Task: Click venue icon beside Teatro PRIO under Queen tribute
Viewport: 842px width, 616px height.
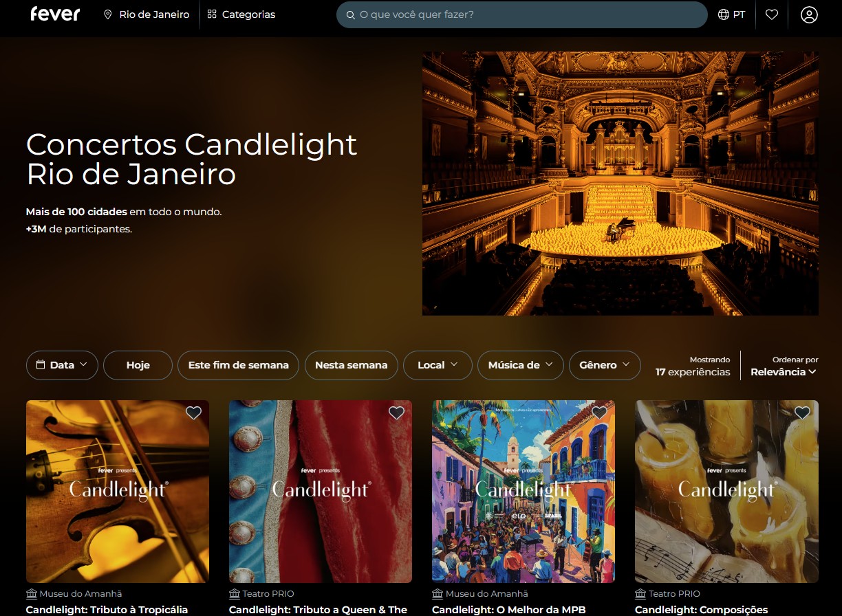Action: 235,593
